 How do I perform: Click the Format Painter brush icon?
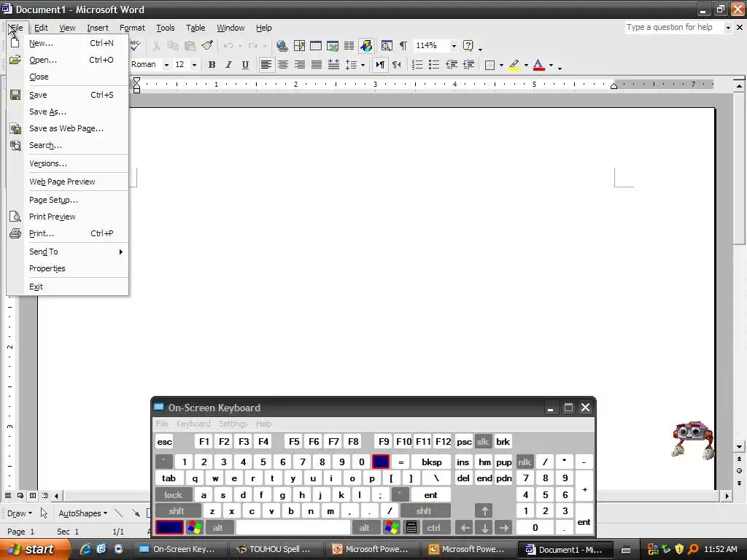[x=207, y=46]
